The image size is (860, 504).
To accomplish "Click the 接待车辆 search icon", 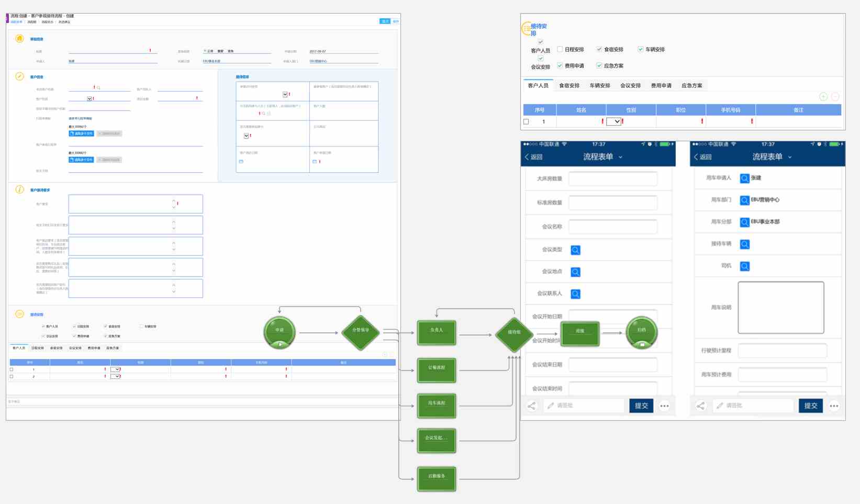I will (744, 244).
